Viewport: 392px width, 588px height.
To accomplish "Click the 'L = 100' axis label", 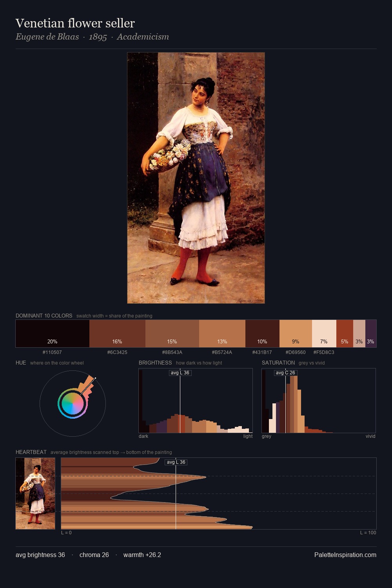I will coord(368,533).
